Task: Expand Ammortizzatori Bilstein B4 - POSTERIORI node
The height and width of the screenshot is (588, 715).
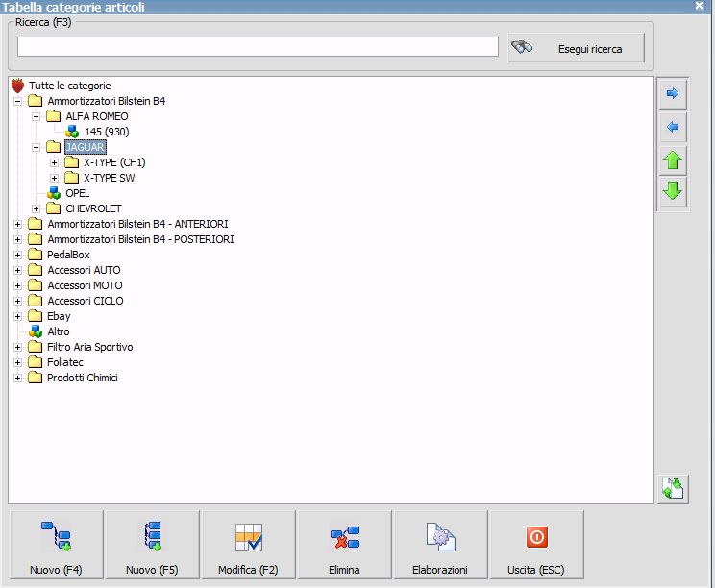Action: click(18, 240)
